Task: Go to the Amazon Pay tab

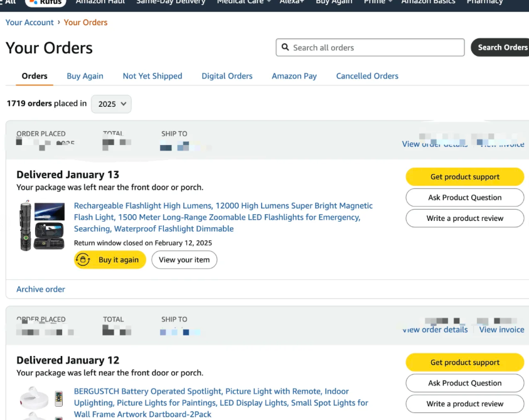Action: click(294, 76)
